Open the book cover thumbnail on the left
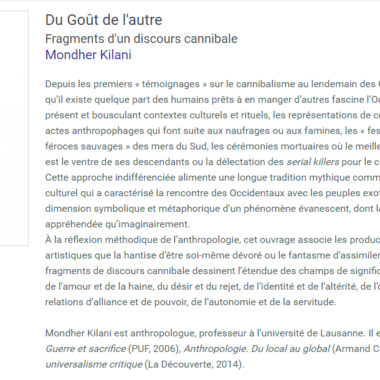 [14, 128]
